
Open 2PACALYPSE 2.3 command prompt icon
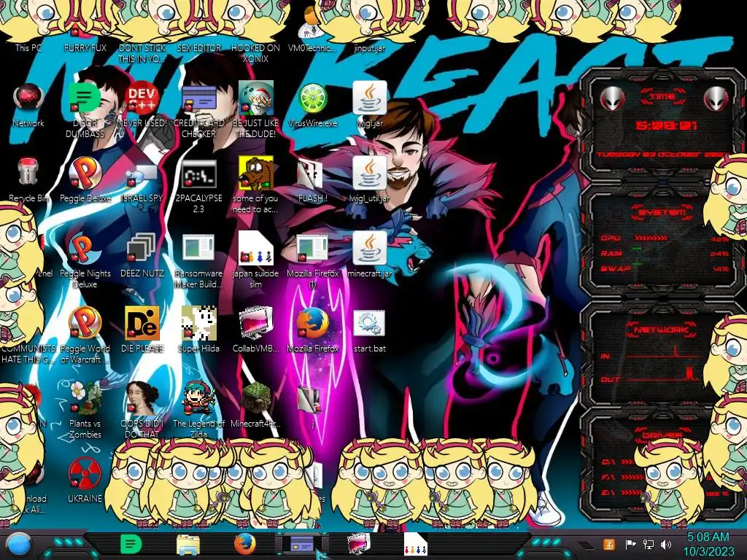(x=198, y=186)
